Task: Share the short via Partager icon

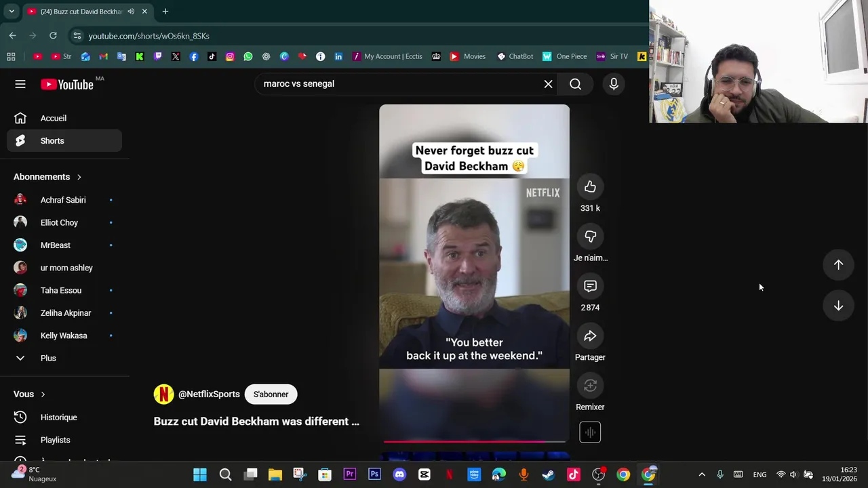Action: 590,336
